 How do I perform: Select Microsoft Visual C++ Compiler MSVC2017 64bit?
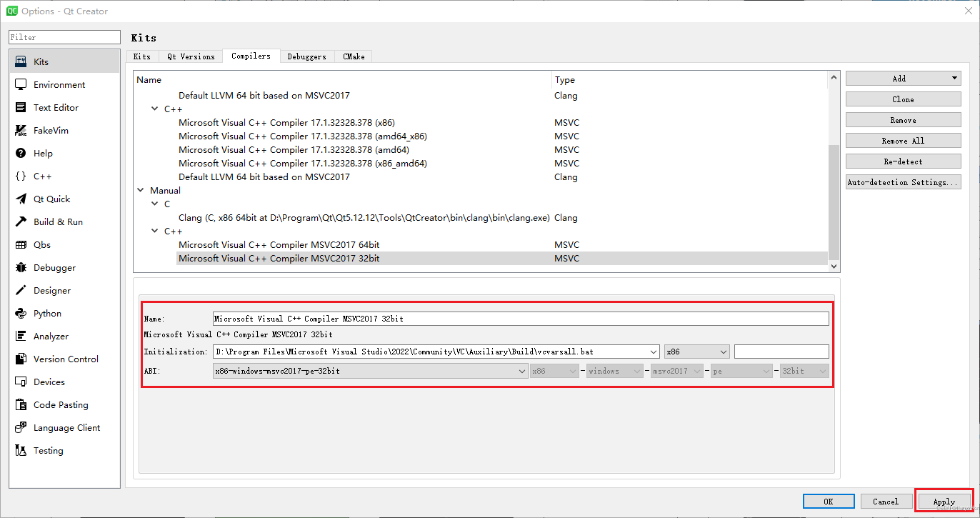(279, 245)
